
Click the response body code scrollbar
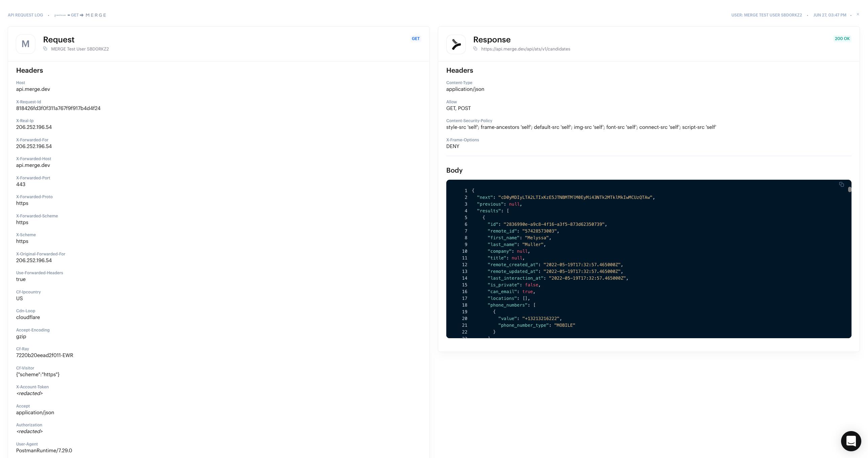click(x=849, y=190)
